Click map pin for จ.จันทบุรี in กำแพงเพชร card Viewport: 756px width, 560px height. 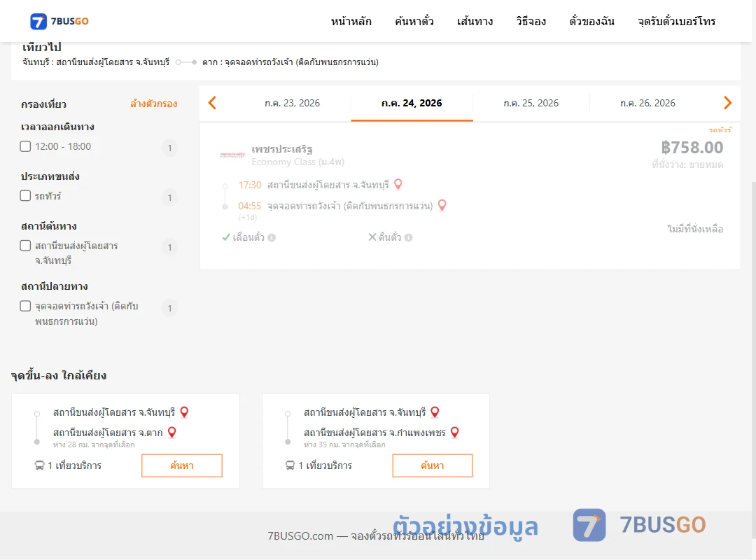435,412
